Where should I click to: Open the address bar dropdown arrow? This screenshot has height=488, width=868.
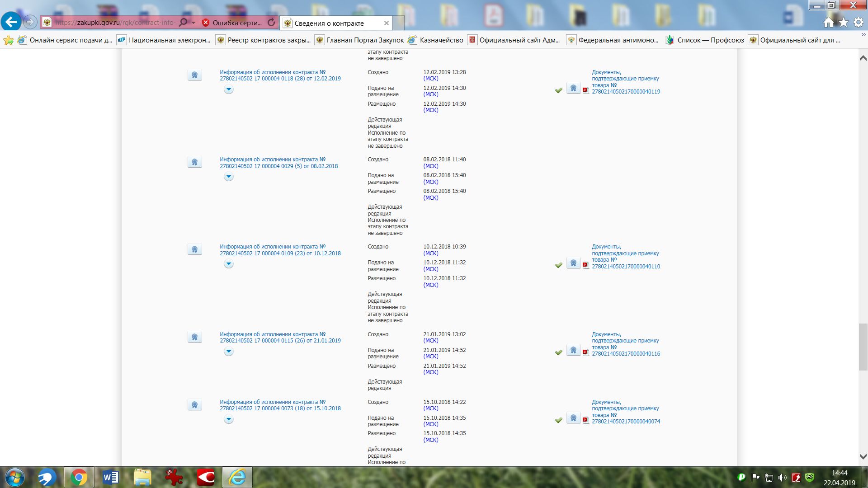(x=193, y=23)
